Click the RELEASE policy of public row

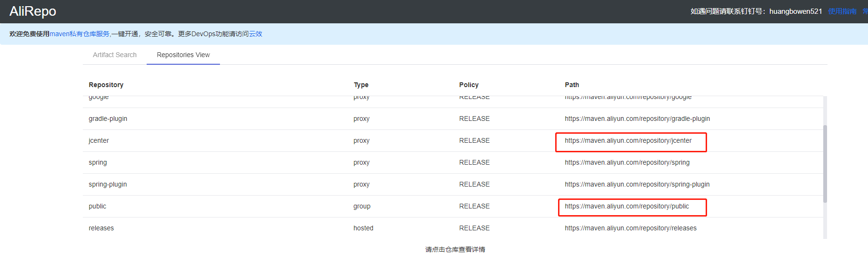[474, 206]
